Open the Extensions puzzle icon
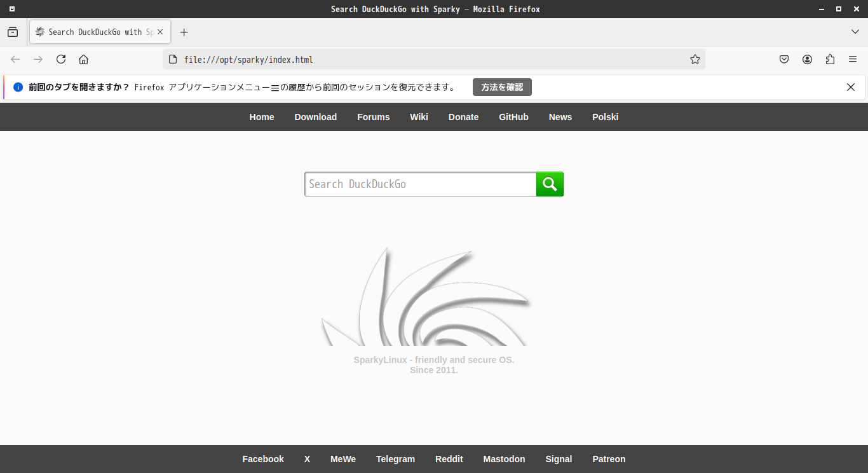868x473 pixels. (830, 59)
